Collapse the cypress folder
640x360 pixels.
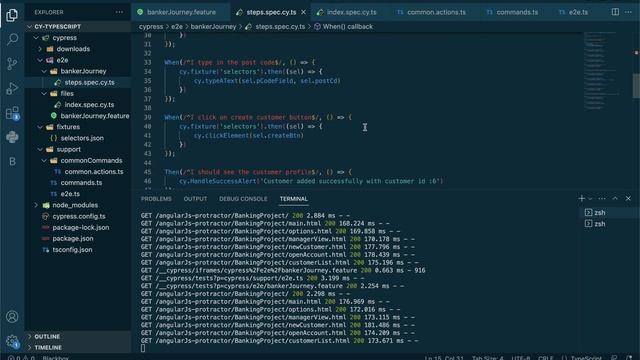pos(78,38)
